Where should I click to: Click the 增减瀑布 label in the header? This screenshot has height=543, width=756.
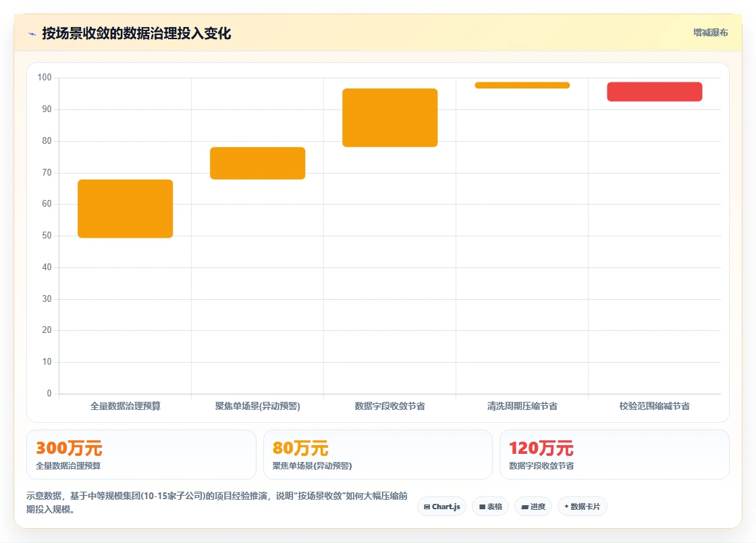(710, 33)
